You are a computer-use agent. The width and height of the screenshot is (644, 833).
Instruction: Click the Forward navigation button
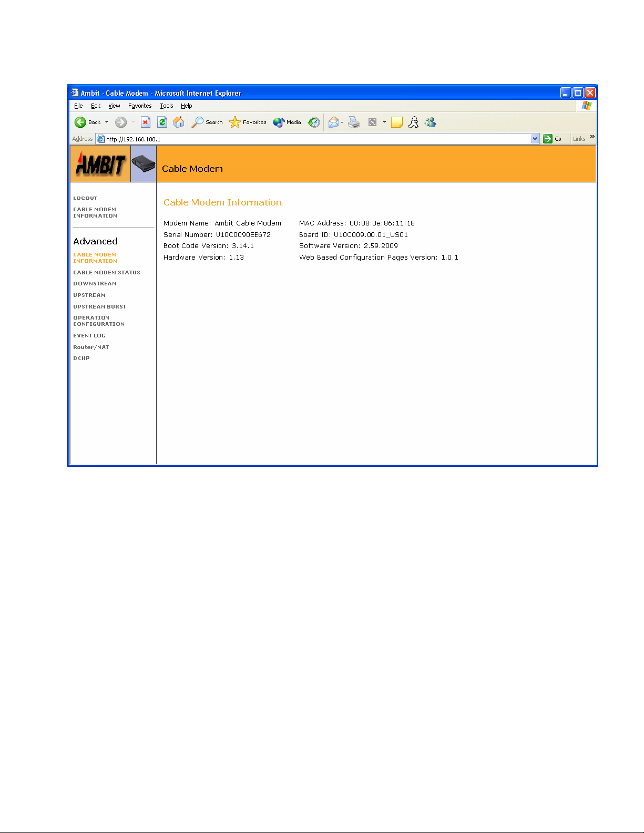(x=121, y=122)
